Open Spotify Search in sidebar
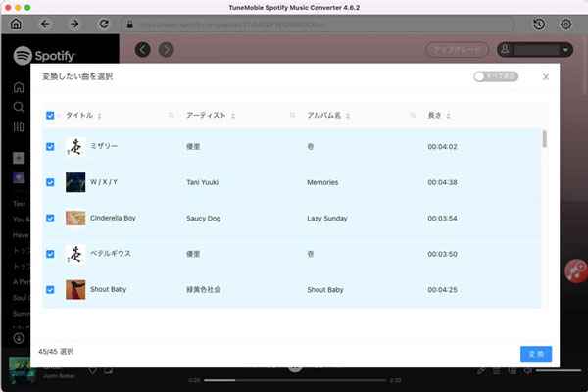 tap(19, 107)
